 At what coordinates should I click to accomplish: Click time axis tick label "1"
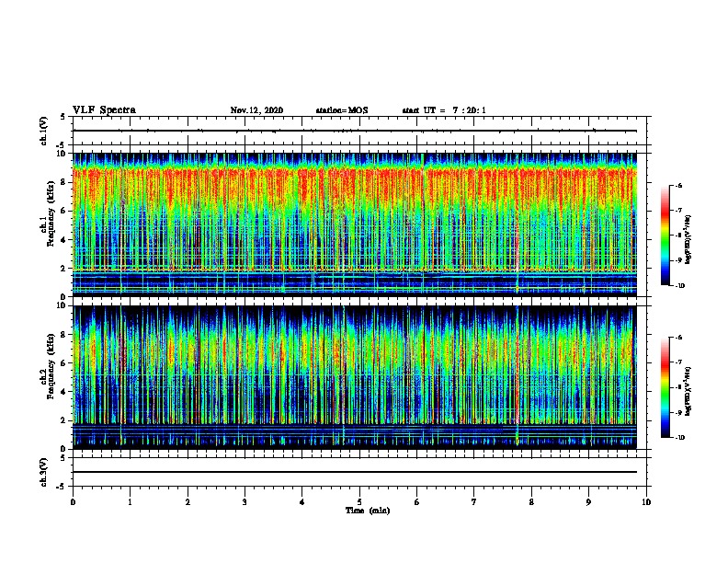click(130, 502)
